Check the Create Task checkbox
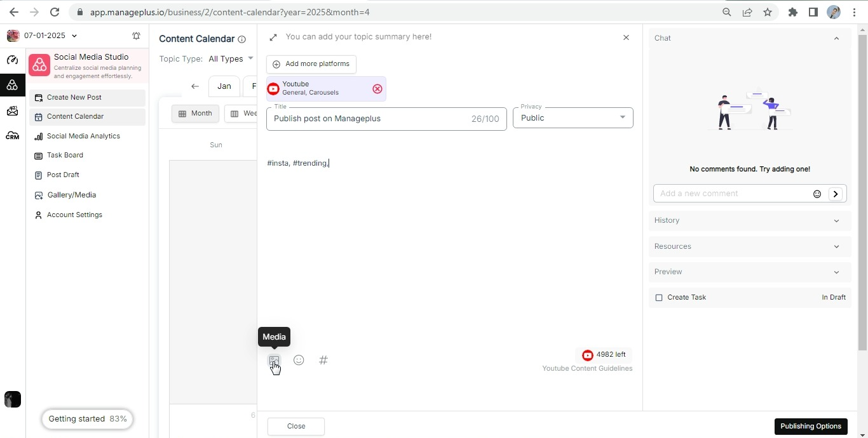The width and height of the screenshot is (868, 438). tap(659, 298)
